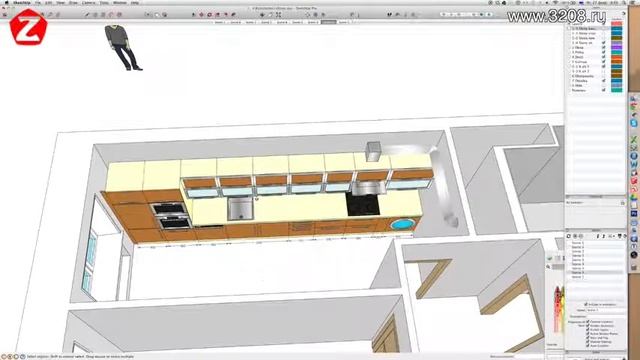Move scene down with the arrow icon
Screen dimensions: 640x360
(x=598, y=236)
